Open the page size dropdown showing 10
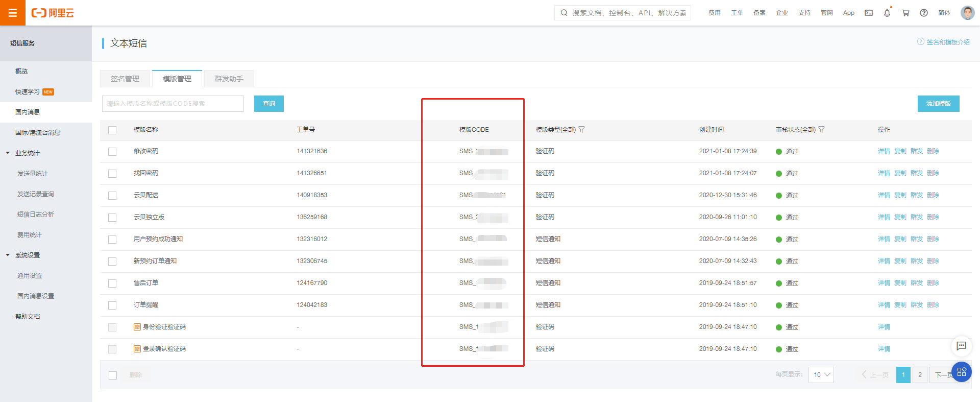 click(x=821, y=375)
